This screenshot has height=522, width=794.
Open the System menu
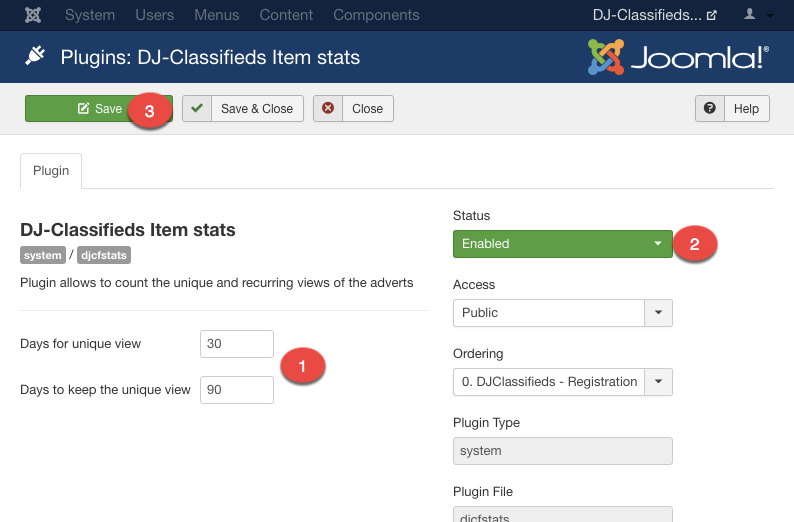click(90, 15)
